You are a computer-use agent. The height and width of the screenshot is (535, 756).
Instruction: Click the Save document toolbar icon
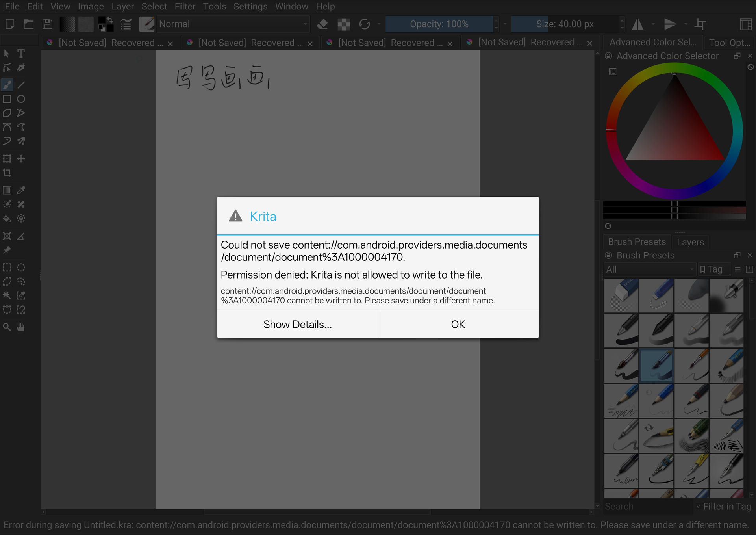pos(48,24)
